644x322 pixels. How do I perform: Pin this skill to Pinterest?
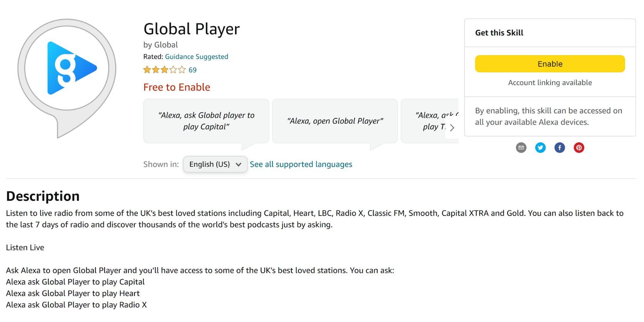point(579,148)
